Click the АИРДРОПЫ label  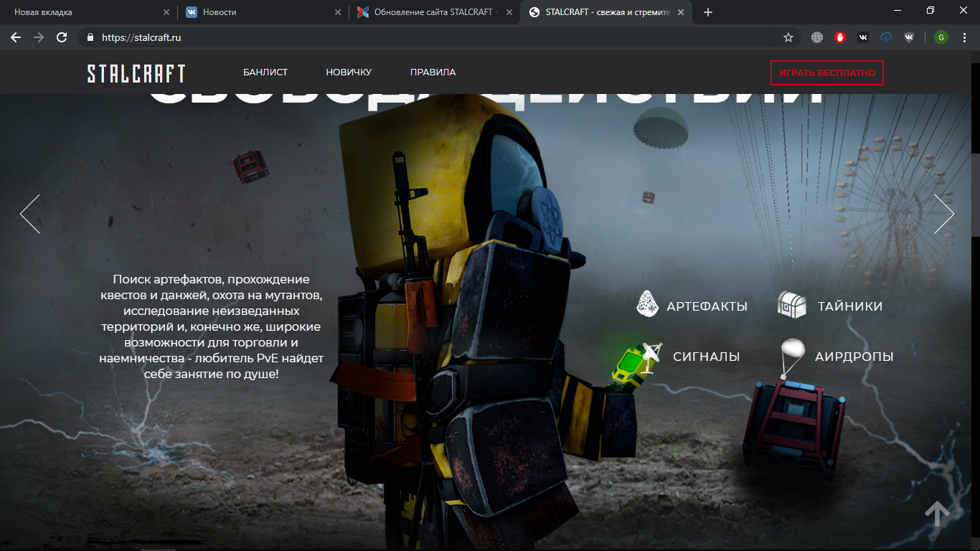tap(854, 357)
